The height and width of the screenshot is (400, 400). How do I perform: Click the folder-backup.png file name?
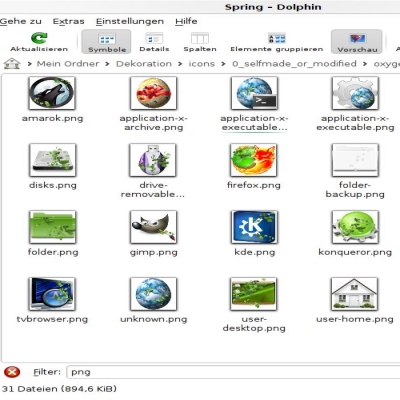tap(355, 190)
